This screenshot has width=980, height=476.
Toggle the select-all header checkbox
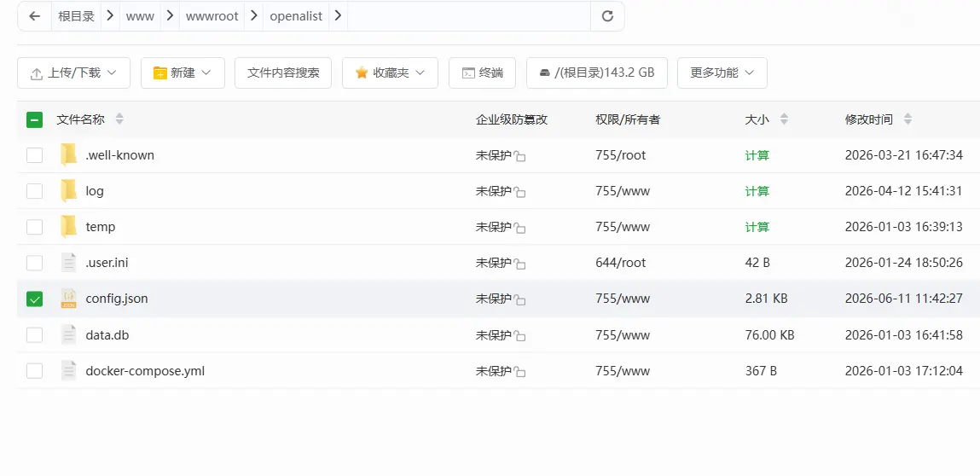point(34,119)
